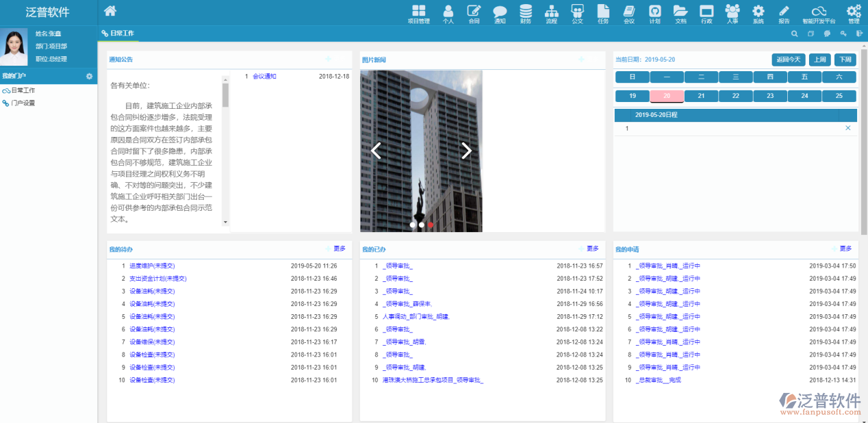Click the home icon in header
This screenshot has height=423, width=868.
pyautogui.click(x=110, y=11)
